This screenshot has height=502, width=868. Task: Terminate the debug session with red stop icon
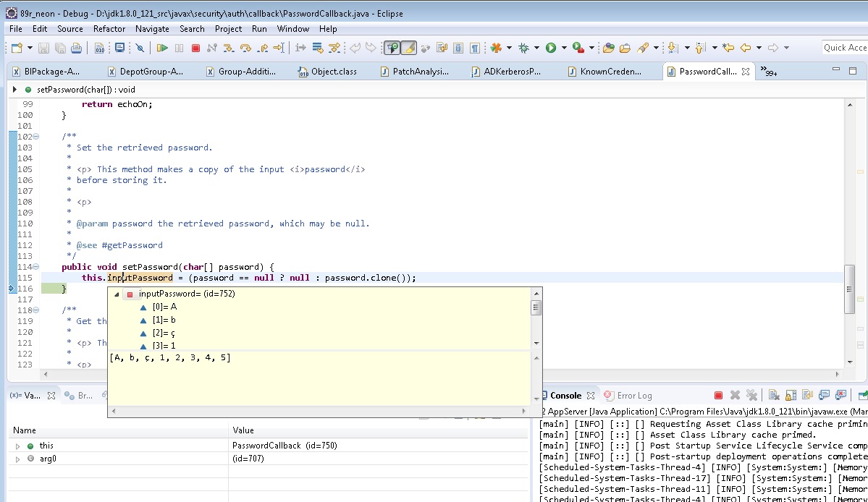click(195, 48)
